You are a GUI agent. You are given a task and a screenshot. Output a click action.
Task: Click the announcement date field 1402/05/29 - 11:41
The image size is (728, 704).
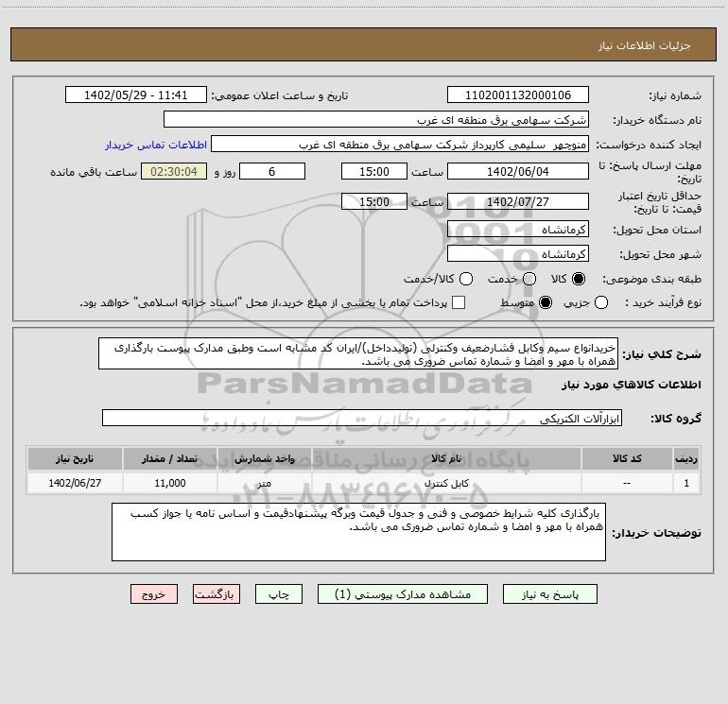pos(135,94)
